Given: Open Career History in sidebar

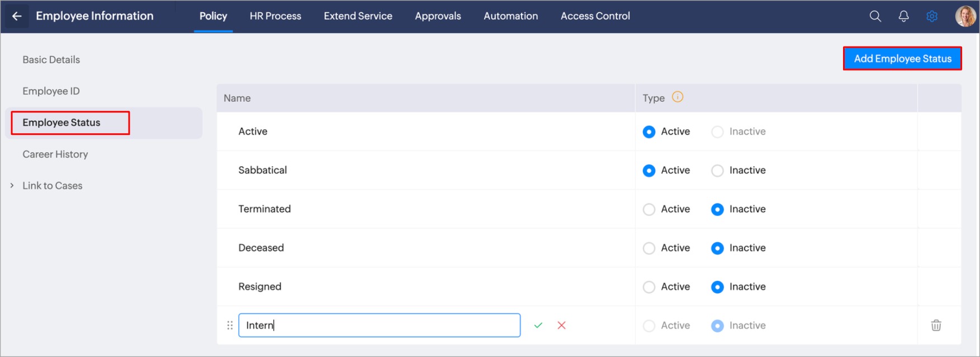Looking at the screenshot, I should pos(55,154).
